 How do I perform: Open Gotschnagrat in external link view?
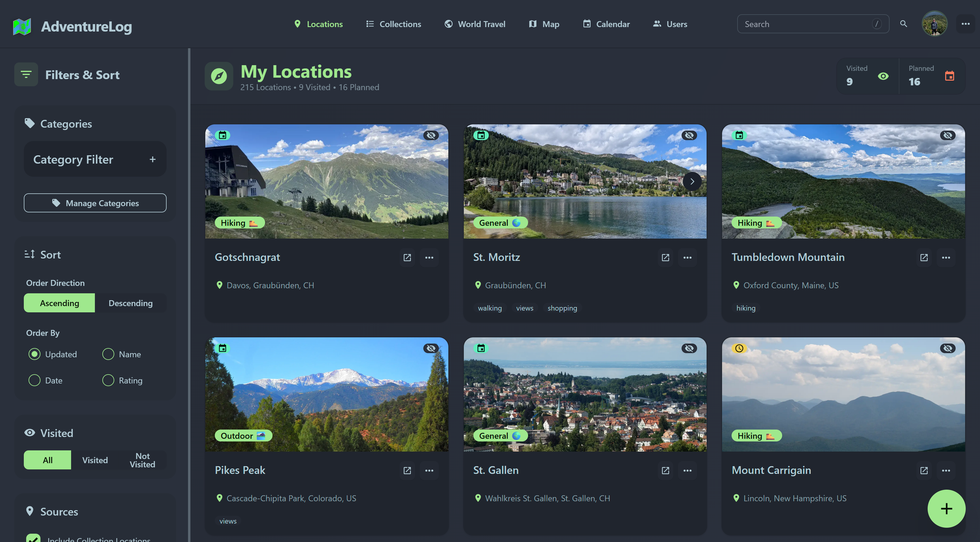pos(407,258)
